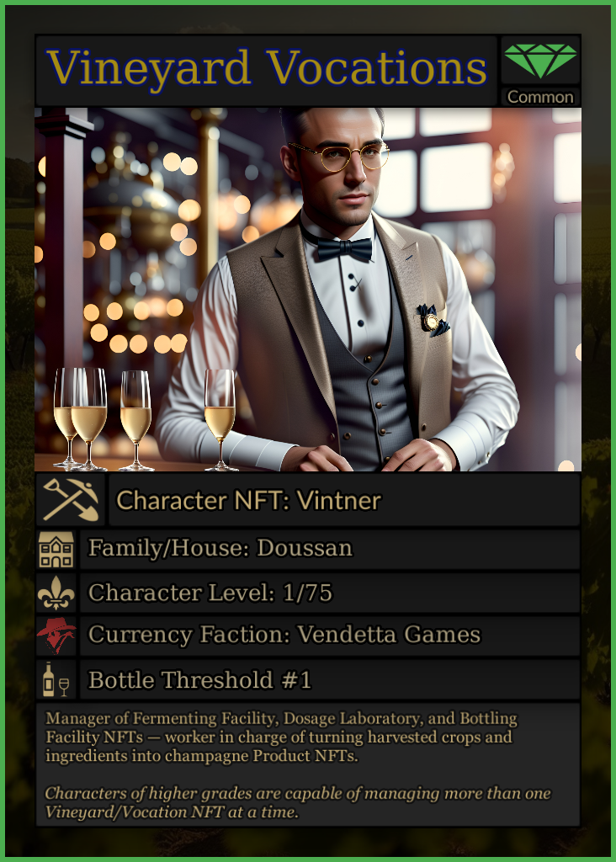Select the Character Level: 1/75 row

pyautogui.click(x=330, y=593)
